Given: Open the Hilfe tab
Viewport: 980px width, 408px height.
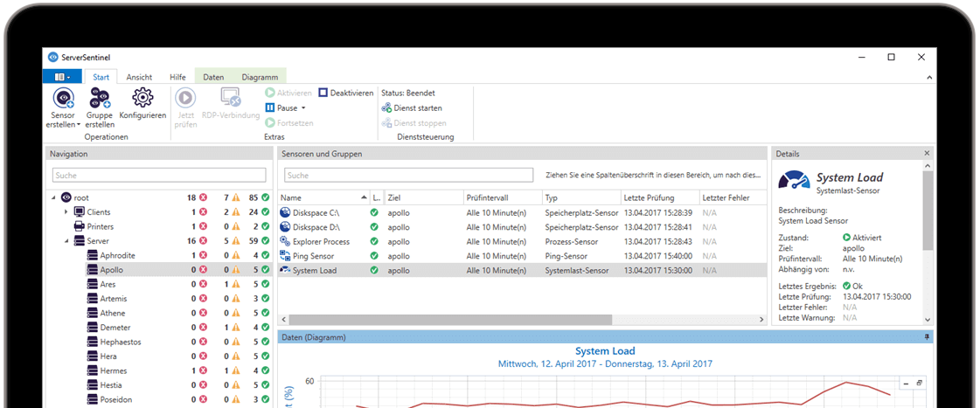Looking at the screenshot, I should click(x=177, y=78).
